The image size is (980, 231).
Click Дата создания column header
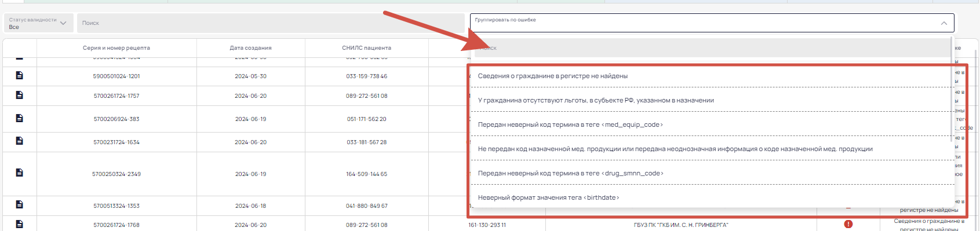click(250, 48)
